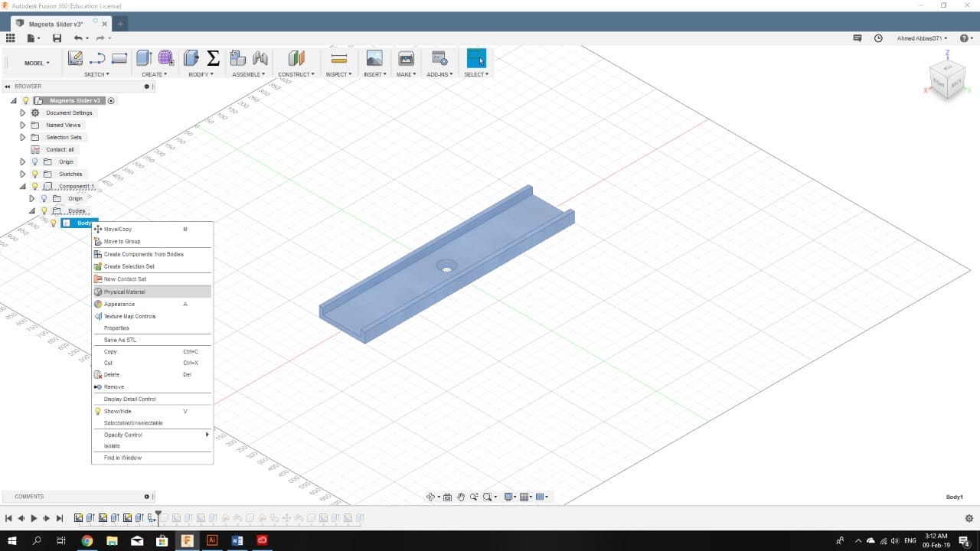Expand the Named Views node
This screenshot has width=980, height=551.
(x=23, y=125)
